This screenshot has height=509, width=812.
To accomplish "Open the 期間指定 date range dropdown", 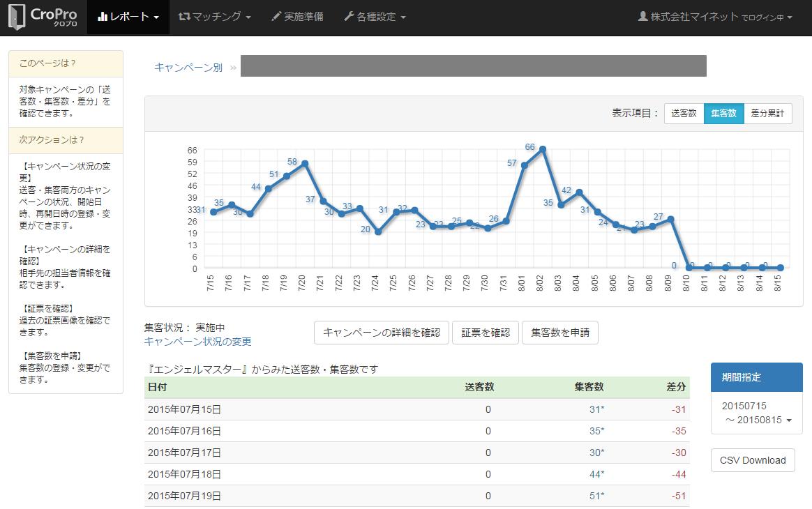I will tap(757, 413).
